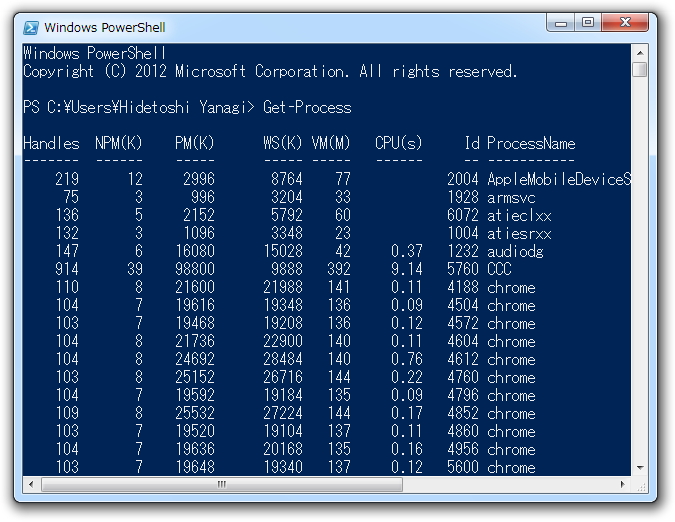Image resolution: width=675 pixels, height=522 pixels.
Task: Click the Id value 6072
Action: [463, 215]
